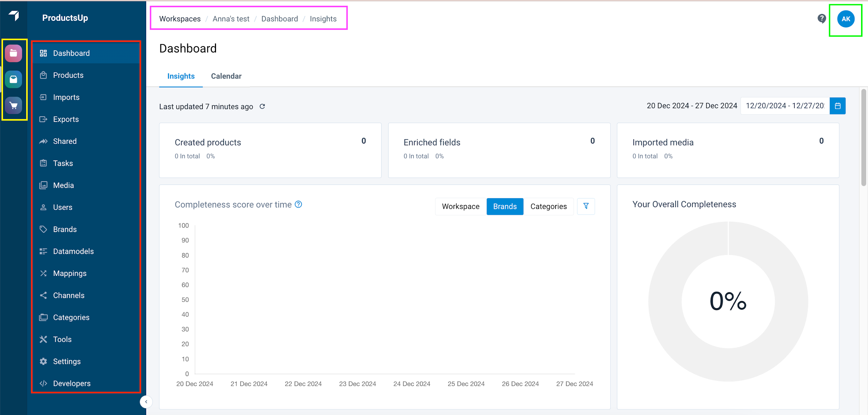Select the shopping cart app icon

tap(14, 105)
